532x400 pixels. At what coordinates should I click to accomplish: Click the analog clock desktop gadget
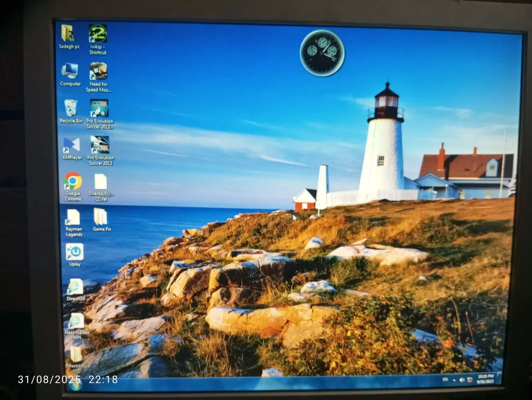click(x=322, y=53)
